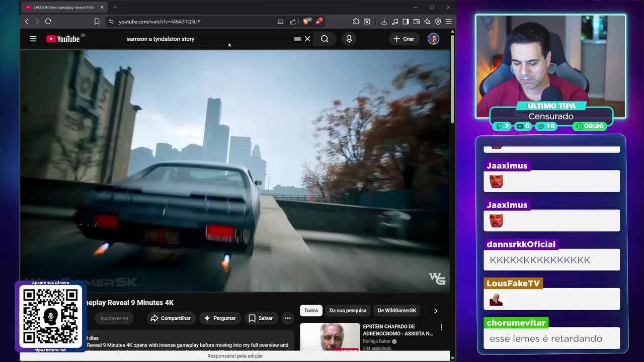
Task: Click the message 'esse lemes é retardando'
Action: [x=546, y=338]
